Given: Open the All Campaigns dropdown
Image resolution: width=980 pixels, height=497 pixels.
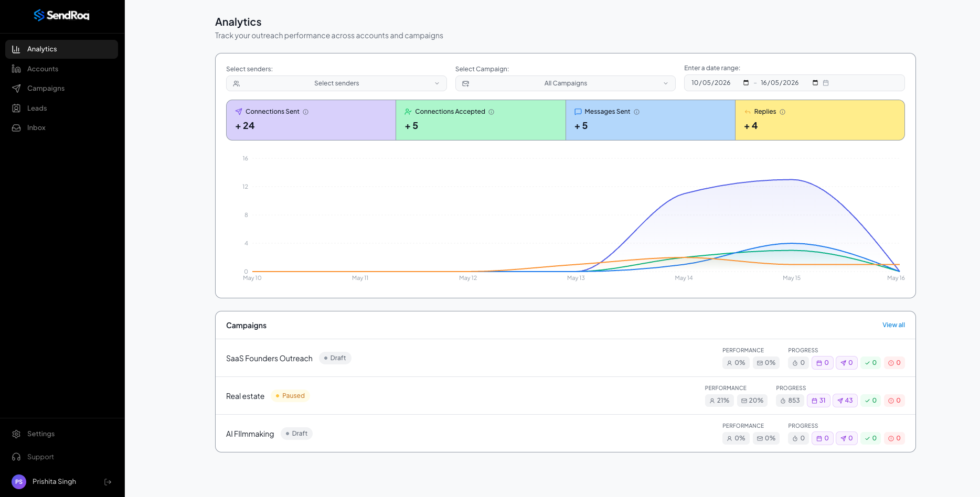Looking at the screenshot, I should (566, 83).
